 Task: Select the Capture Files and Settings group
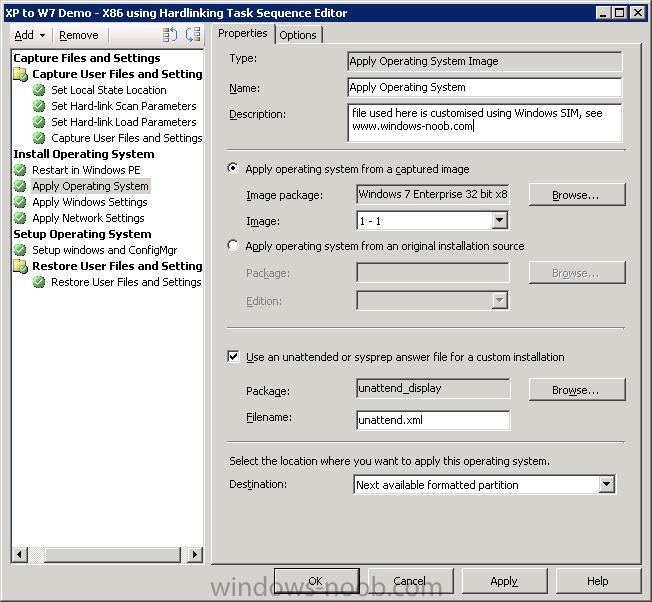pyautogui.click(x=86, y=58)
